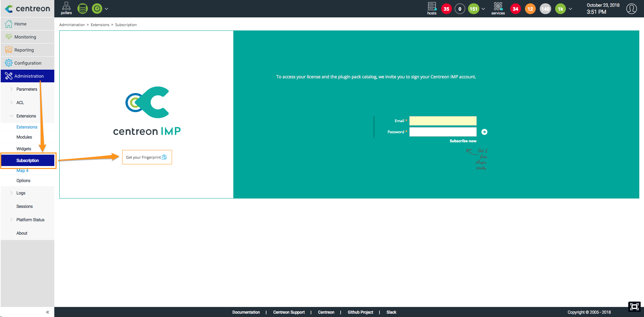644x317 pixels.
Task: Click the green latency gauge icon
Action: click(x=97, y=9)
